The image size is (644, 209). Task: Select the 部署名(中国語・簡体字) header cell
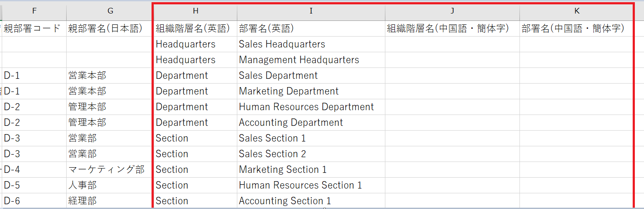coord(573,29)
